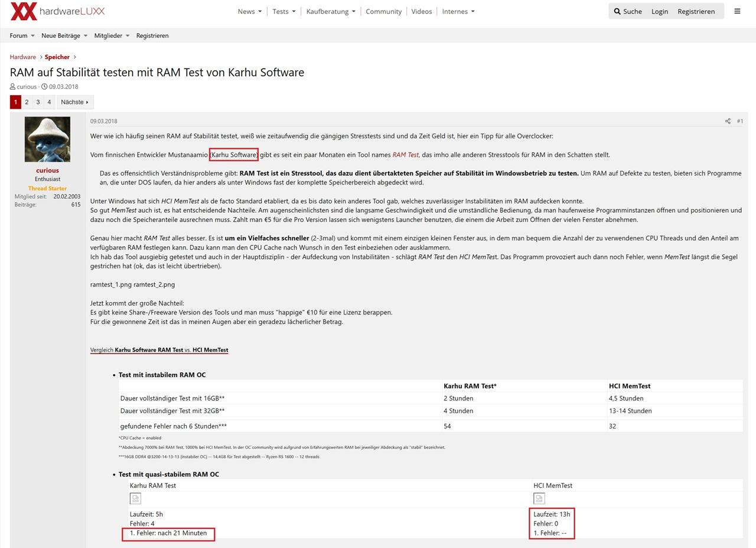Click ramtest_1.png ramtest_2.png attachment text

132,284
